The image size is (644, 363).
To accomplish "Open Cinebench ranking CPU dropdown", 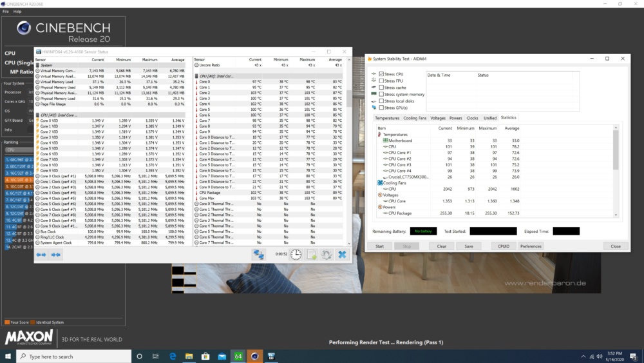I will pos(19,150).
